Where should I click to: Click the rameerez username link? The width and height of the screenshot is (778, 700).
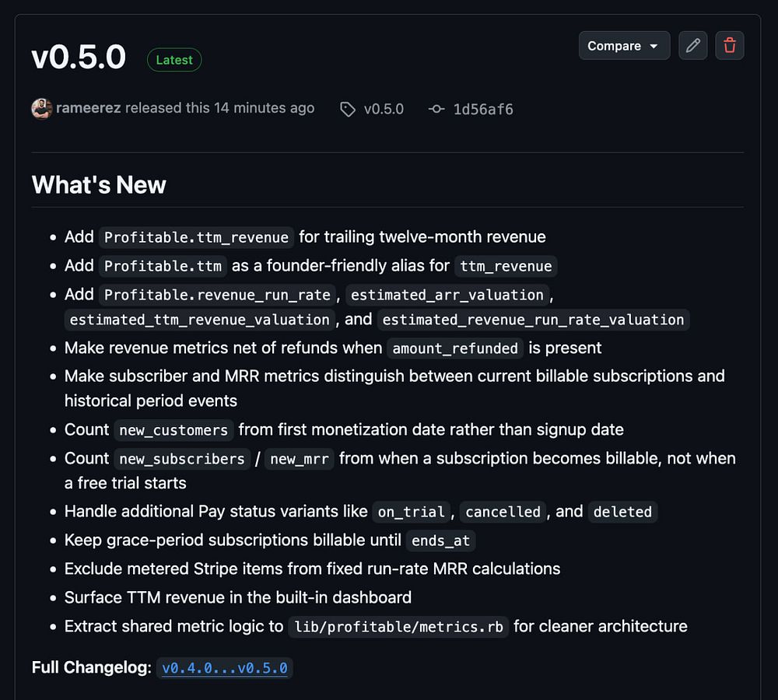tap(88, 109)
